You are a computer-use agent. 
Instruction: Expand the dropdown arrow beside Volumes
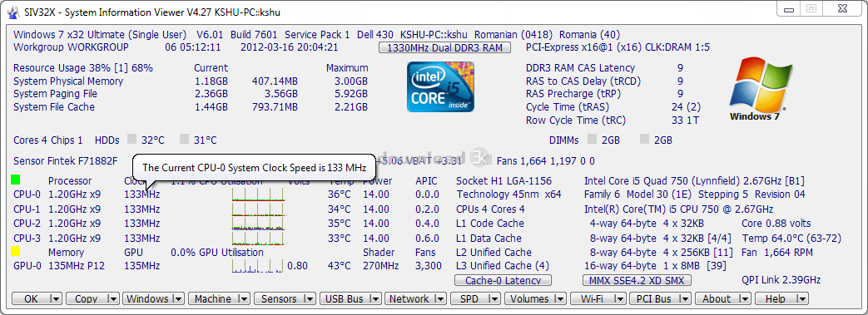(560, 299)
